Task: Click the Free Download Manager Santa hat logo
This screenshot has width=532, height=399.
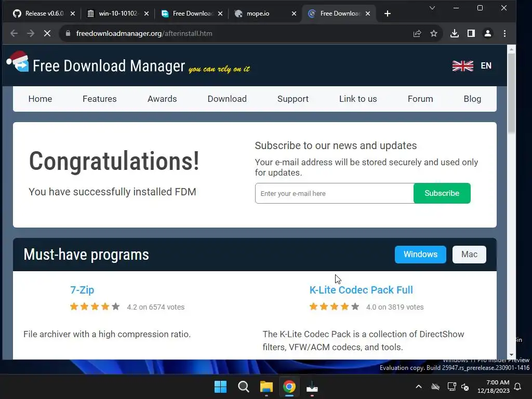Action: [18, 61]
